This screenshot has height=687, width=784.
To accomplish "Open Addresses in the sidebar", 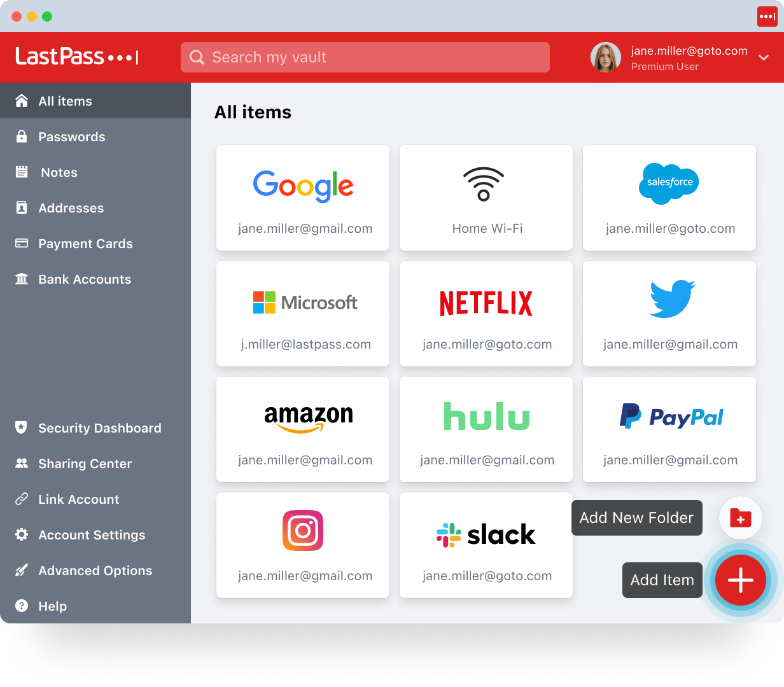I will 71,208.
